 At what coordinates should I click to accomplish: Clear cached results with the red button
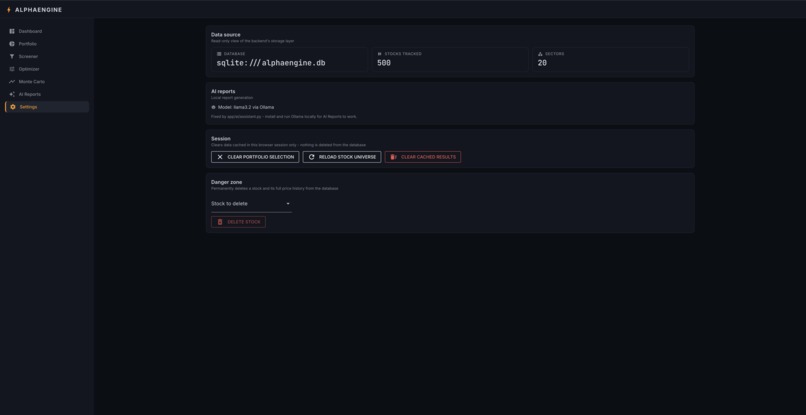[423, 157]
